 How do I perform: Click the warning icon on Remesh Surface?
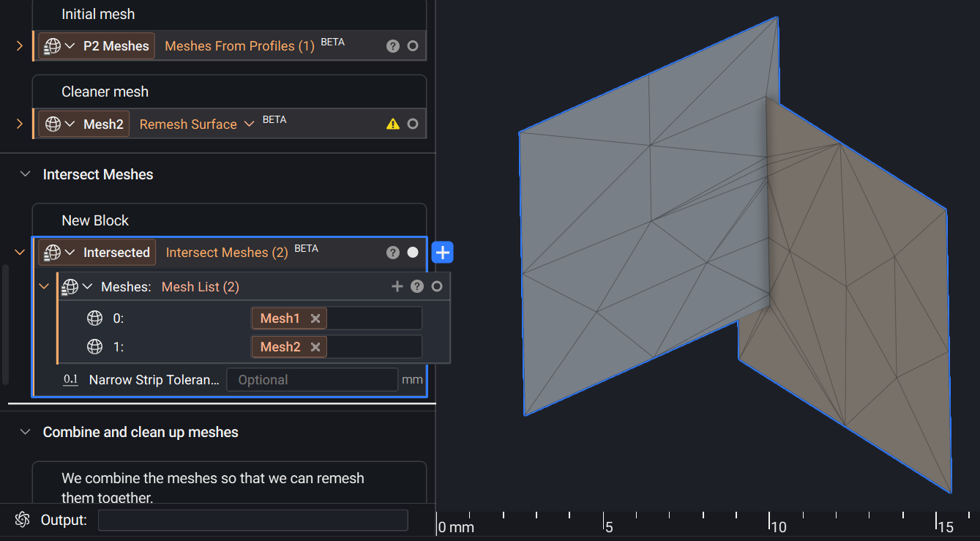tap(393, 124)
